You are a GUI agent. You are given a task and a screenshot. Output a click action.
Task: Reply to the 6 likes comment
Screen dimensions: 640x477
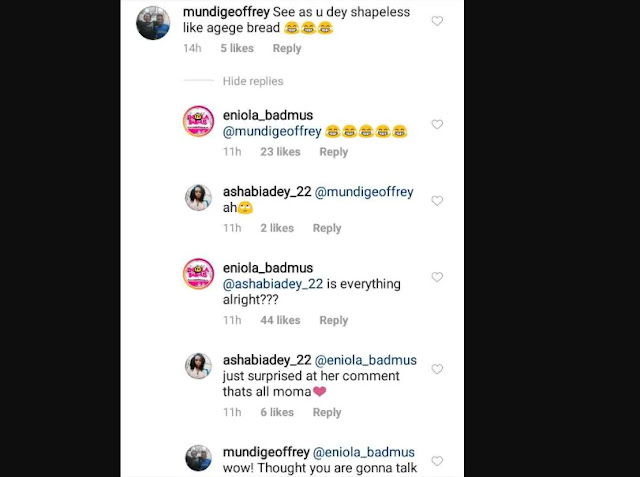coord(327,412)
